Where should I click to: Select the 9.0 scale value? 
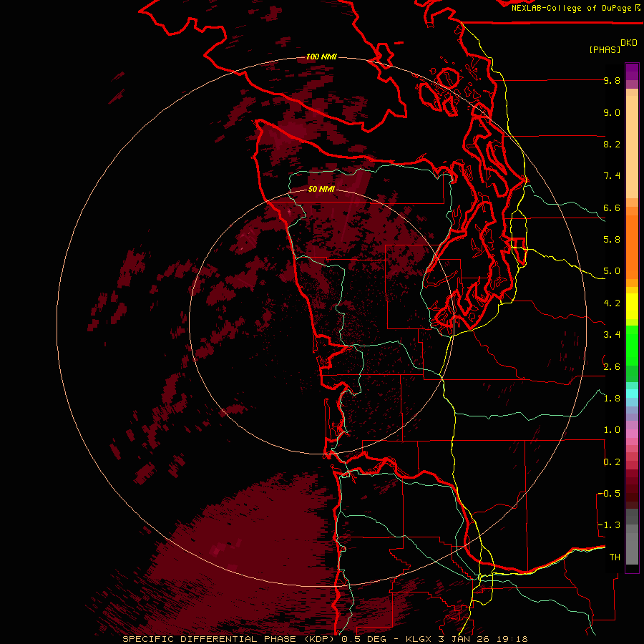point(612,112)
